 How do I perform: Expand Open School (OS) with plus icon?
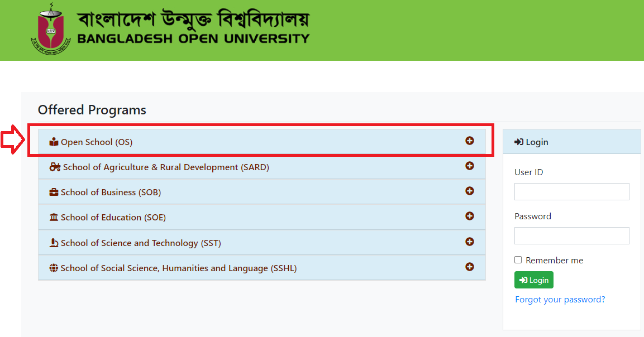(469, 141)
